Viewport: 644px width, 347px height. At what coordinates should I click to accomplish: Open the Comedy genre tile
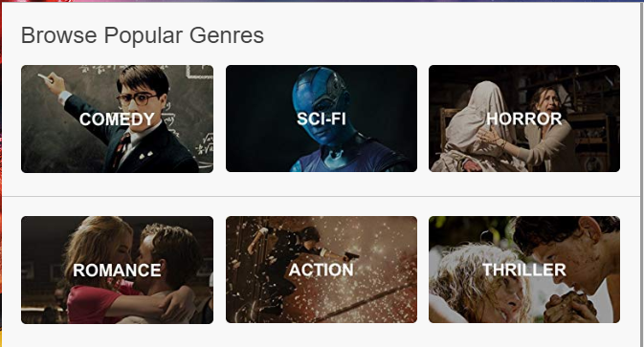pyautogui.click(x=117, y=119)
